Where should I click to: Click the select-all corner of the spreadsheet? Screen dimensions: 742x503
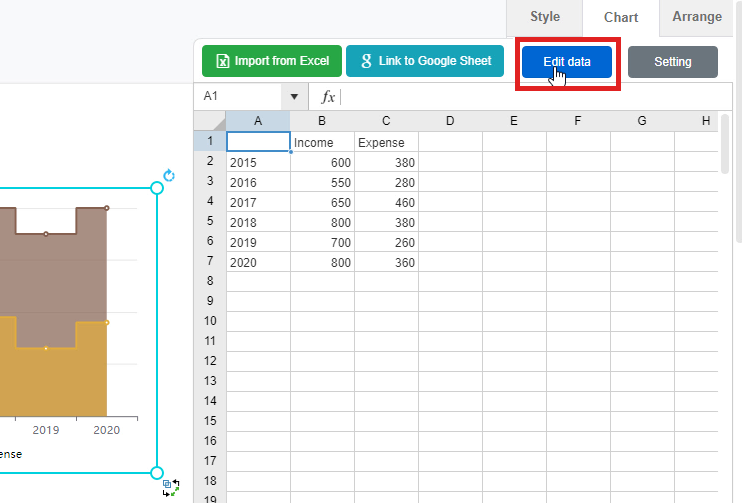(x=210, y=121)
